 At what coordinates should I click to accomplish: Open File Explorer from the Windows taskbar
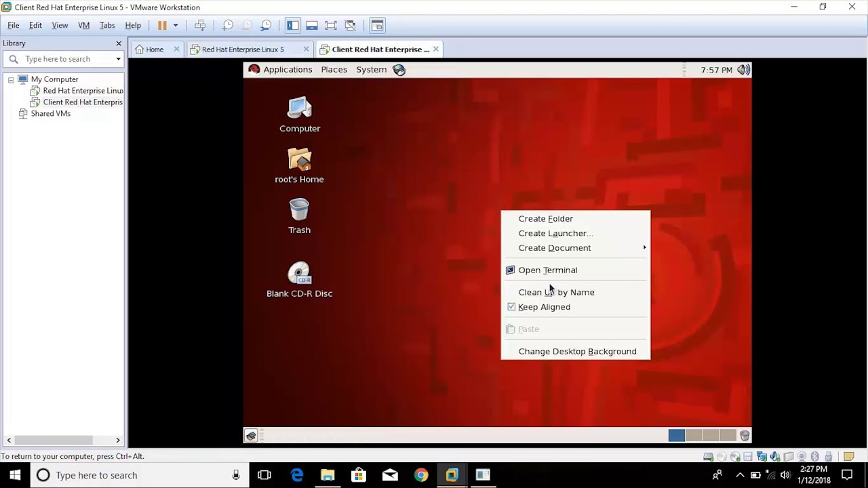point(328,475)
